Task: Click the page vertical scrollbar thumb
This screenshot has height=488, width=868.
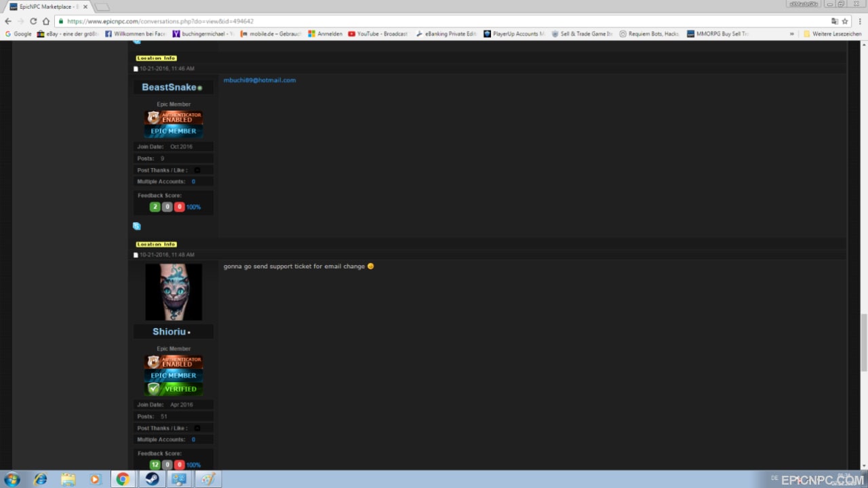Action: 864,342
